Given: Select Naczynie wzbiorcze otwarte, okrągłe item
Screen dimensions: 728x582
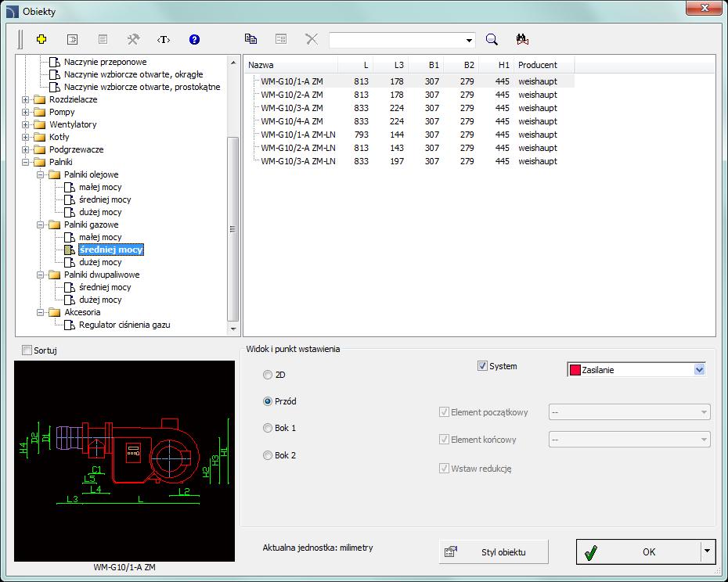Looking at the screenshot, I should pos(133,74).
